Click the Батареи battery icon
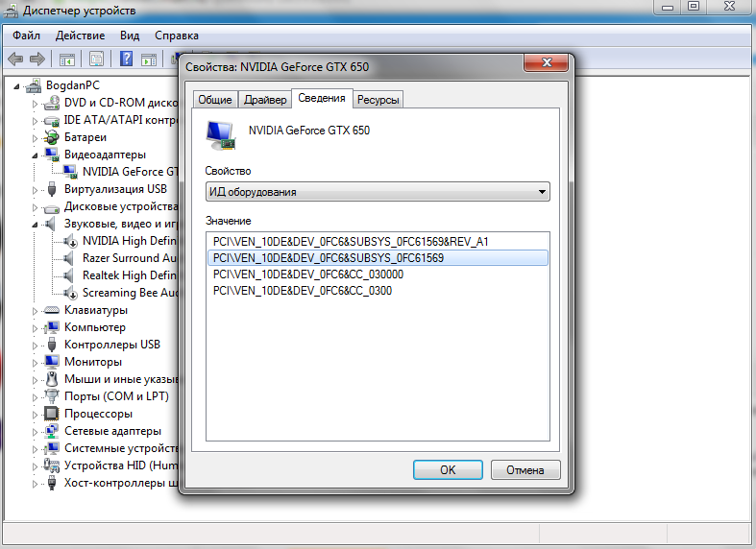Image resolution: width=756 pixels, height=549 pixels. pyautogui.click(x=51, y=137)
